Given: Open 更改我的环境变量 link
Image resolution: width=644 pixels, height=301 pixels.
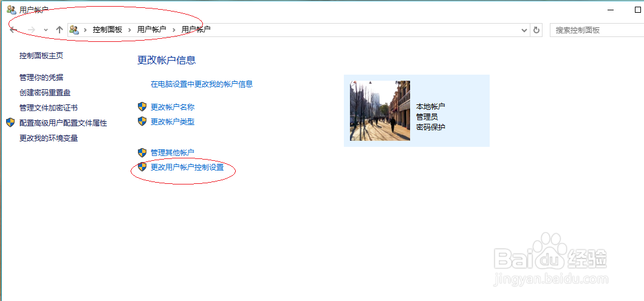Looking at the screenshot, I should point(49,138).
